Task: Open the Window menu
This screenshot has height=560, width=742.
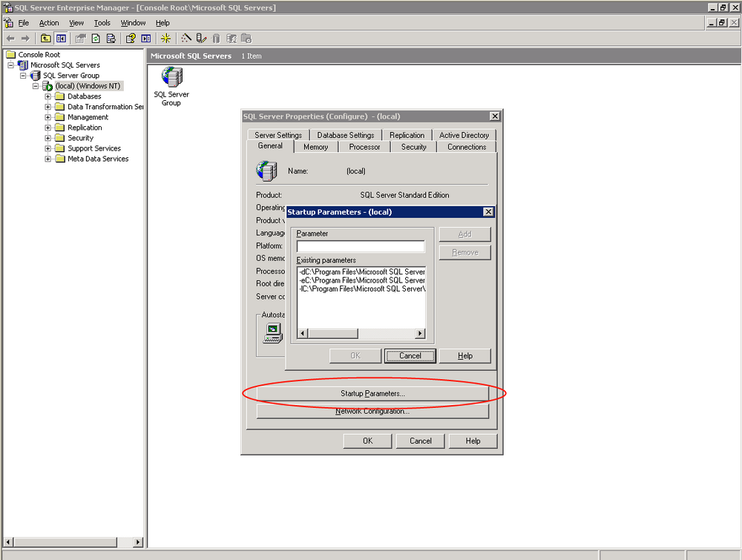Action: pos(133,23)
